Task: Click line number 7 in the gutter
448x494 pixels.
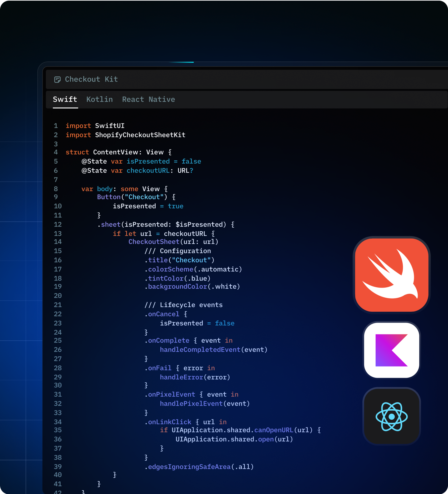Action: tap(56, 180)
